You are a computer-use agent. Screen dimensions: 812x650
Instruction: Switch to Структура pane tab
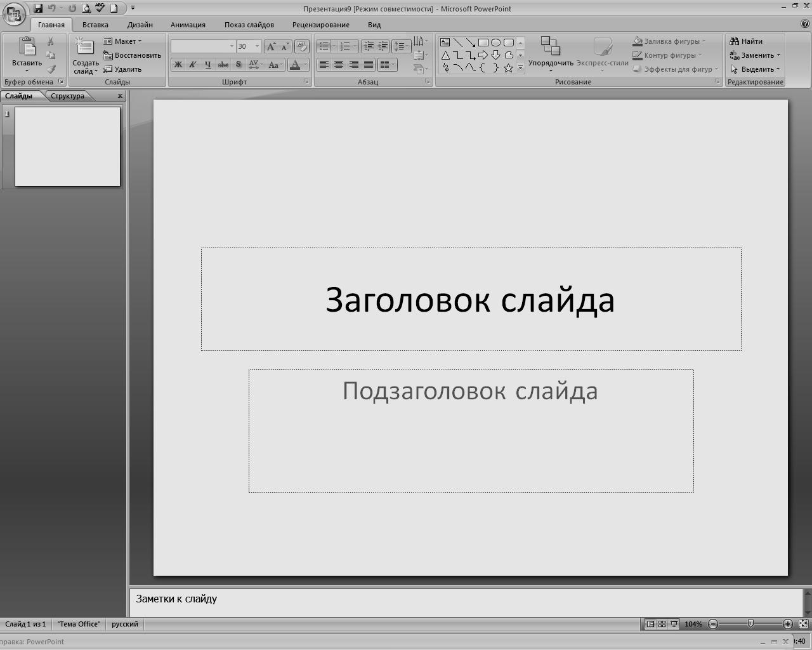[67, 96]
